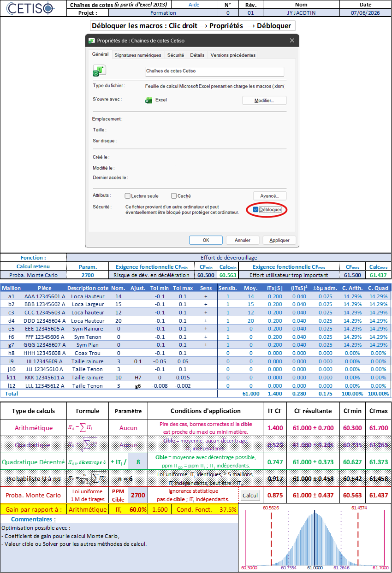
Task: Toggle the Lecture seule checkbox
Action: coord(128,196)
